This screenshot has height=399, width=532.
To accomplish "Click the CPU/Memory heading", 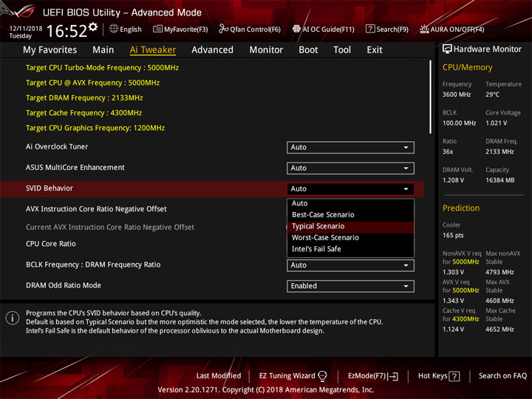I will 467,67.
